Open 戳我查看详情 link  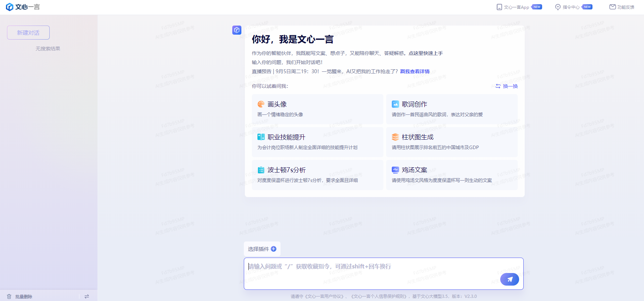(x=415, y=71)
